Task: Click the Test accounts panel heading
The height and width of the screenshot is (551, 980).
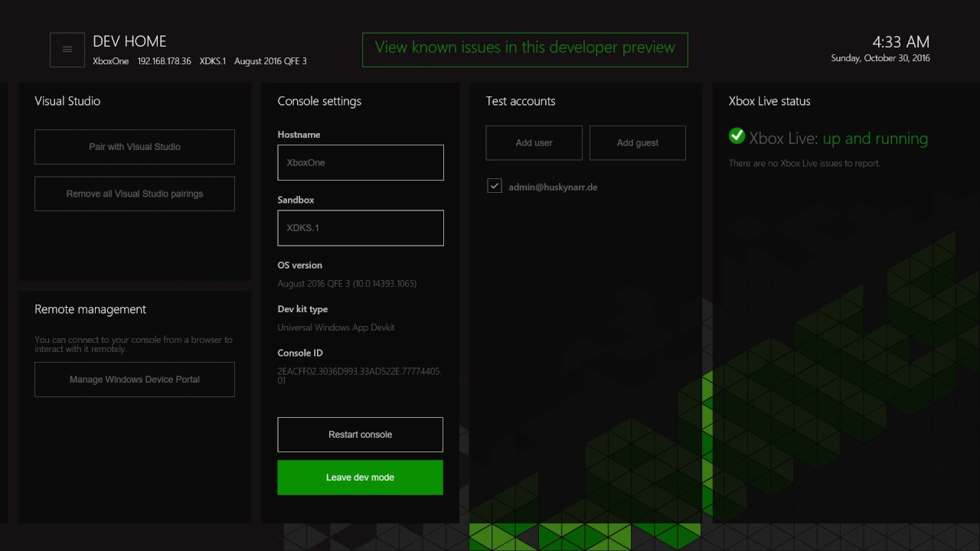Action: tap(521, 101)
